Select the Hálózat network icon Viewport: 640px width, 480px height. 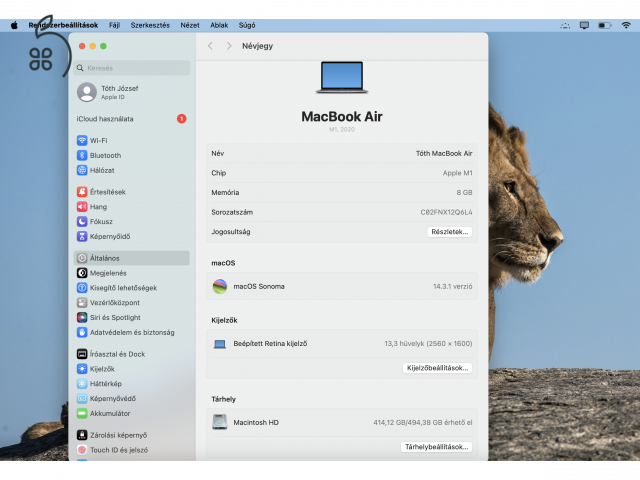(82, 170)
